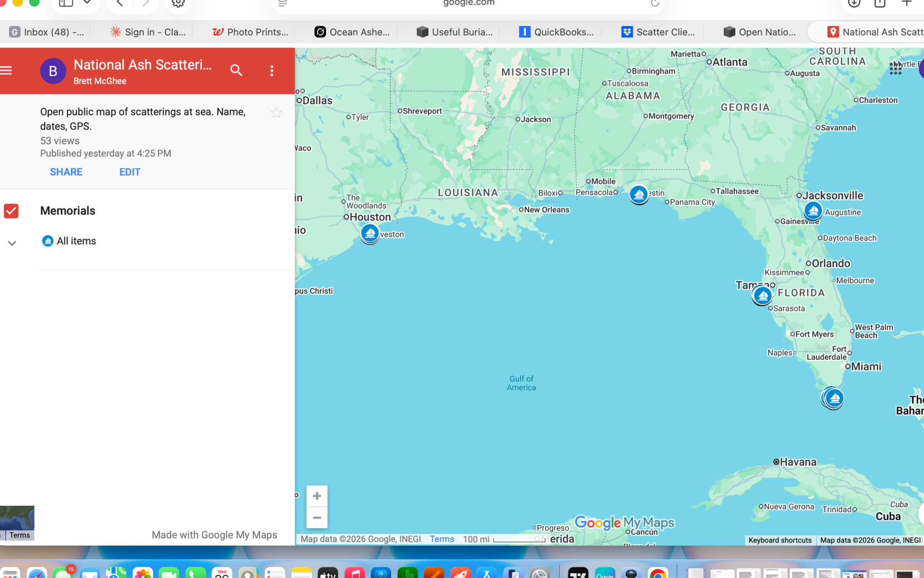The width and height of the screenshot is (924, 578).
Task: Switch to the Ocean Ashe... tab
Action: [352, 32]
